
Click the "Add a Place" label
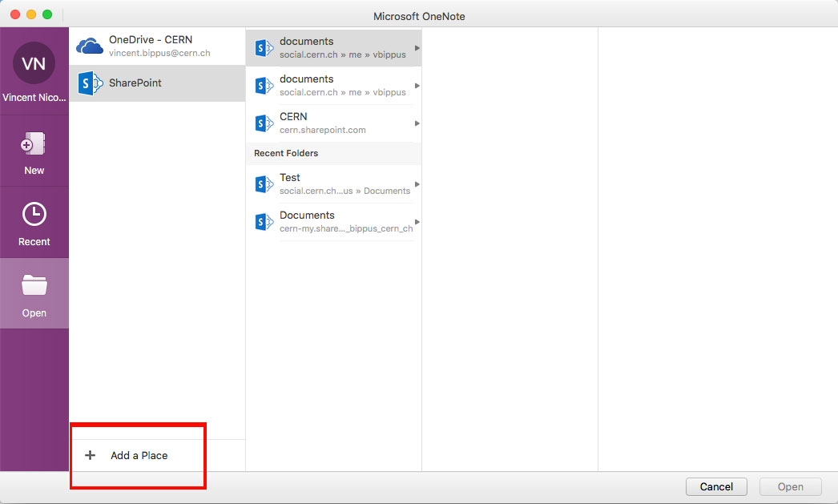point(139,455)
